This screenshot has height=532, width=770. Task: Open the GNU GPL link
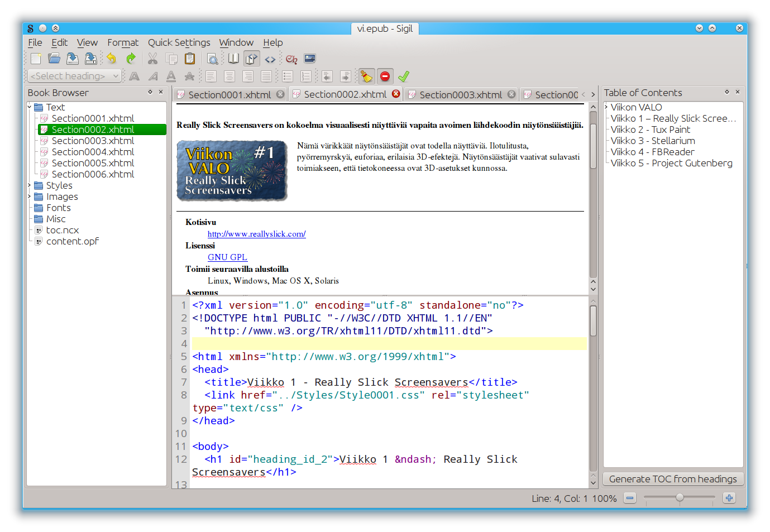coord(227,257)
